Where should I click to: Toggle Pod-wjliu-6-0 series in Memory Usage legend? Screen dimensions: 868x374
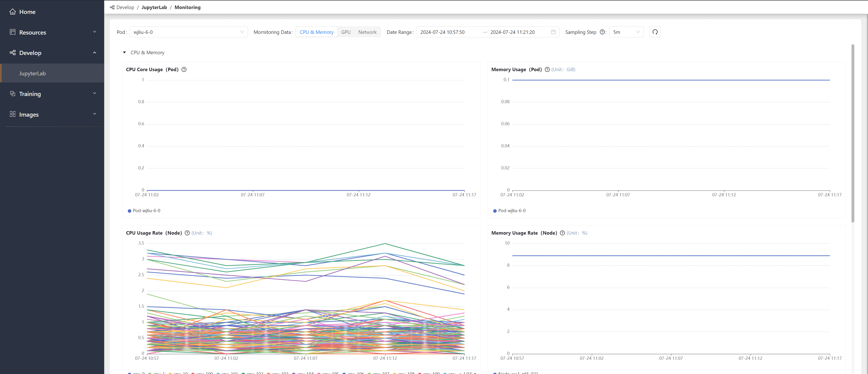[509, 211]
